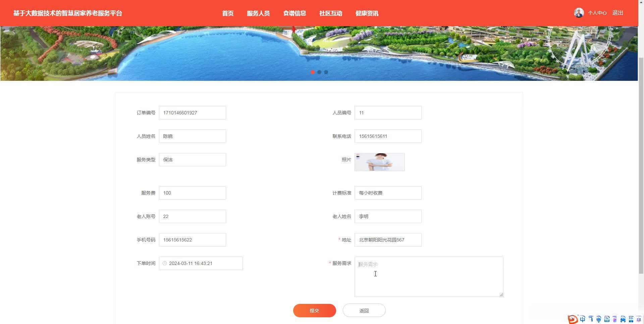644x324 pixels.
Task: Select the third carousel indicator dot
Action: [x=326, y=72]
